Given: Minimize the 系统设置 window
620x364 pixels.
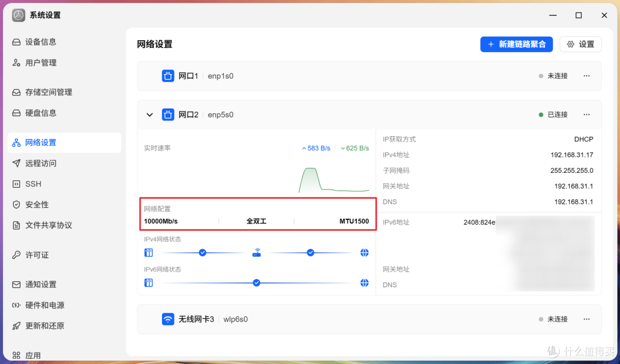Looking at the screenshot, I should (x=553, y=16).
